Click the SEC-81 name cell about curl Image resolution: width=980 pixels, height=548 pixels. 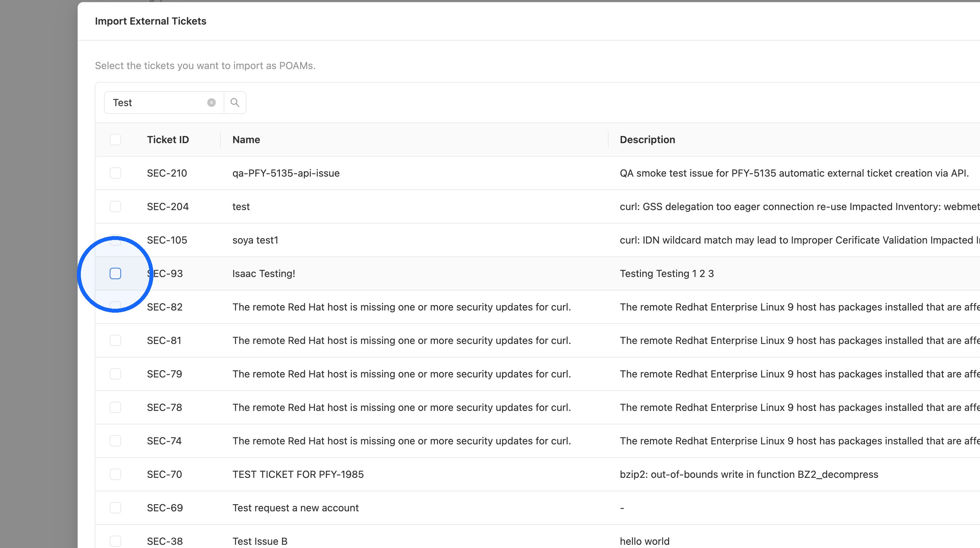402,340
